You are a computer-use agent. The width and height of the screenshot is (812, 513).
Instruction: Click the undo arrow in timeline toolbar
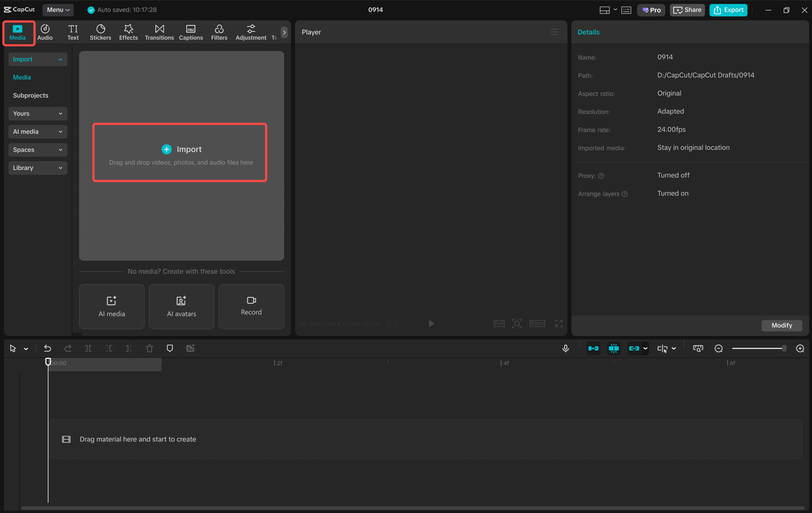[48, 349]
